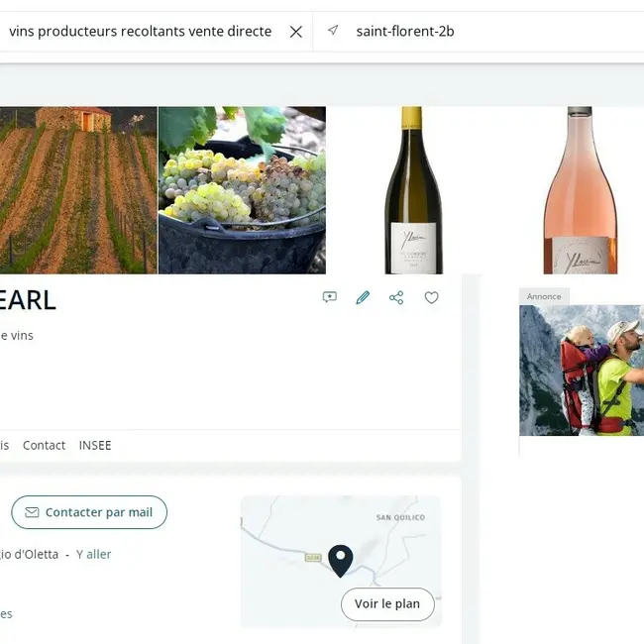The width and height of the screenshot is (644, 644).
Task: Open the write-a-review speech bubble icon
Action: pyautogui.click(x=330, y=297)
